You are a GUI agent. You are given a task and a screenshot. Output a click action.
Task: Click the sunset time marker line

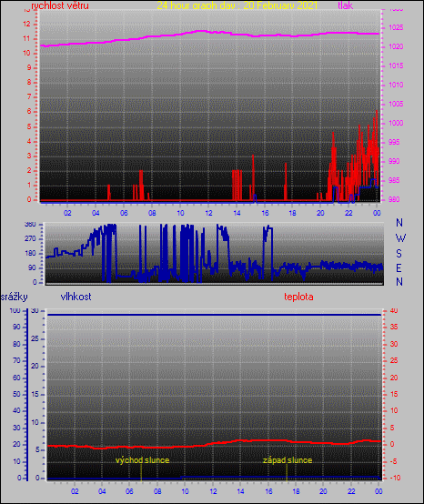point(287,473)
